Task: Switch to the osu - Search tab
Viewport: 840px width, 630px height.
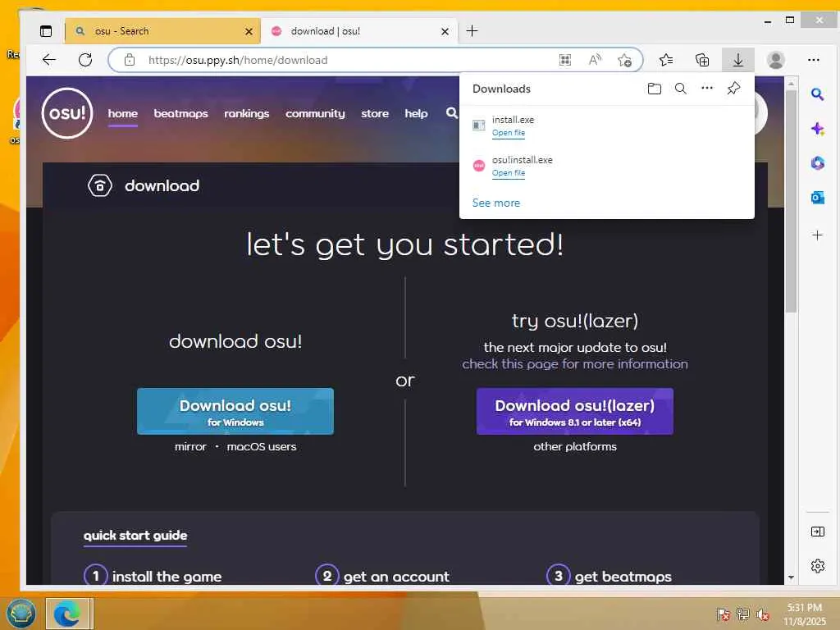Action: [162, 31]
